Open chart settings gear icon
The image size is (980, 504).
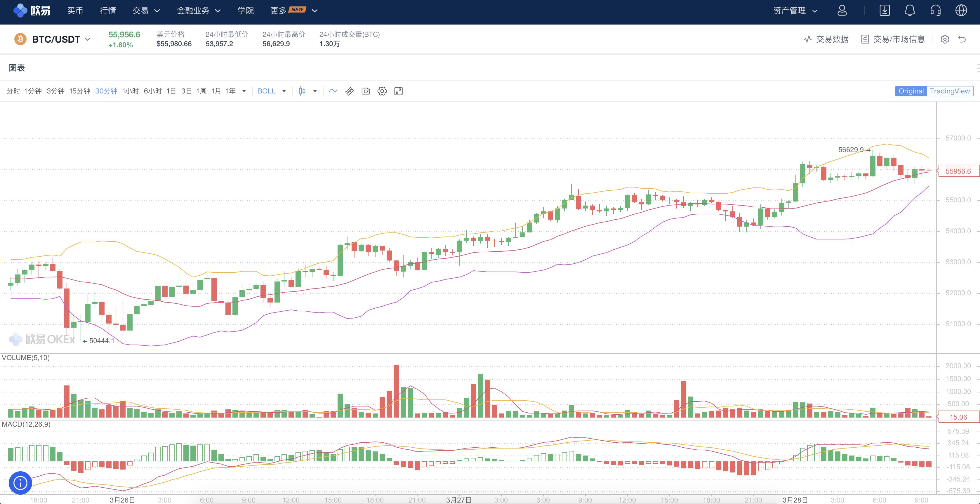[382, 91]
